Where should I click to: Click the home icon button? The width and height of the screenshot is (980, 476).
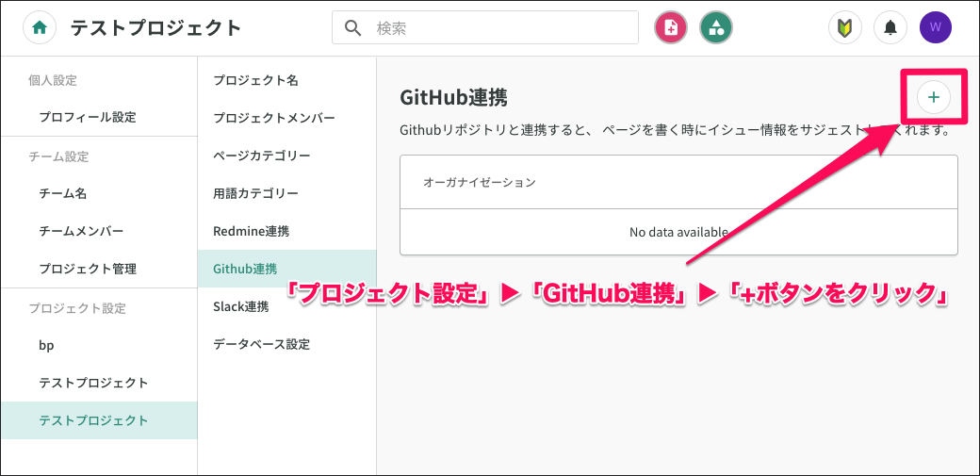40,27
